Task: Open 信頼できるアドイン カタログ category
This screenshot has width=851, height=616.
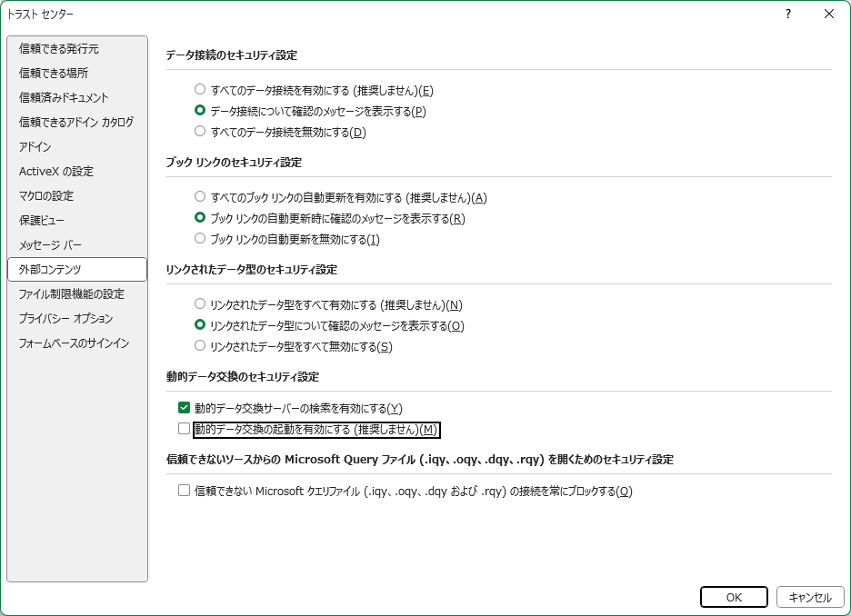Action: [77, 122]
